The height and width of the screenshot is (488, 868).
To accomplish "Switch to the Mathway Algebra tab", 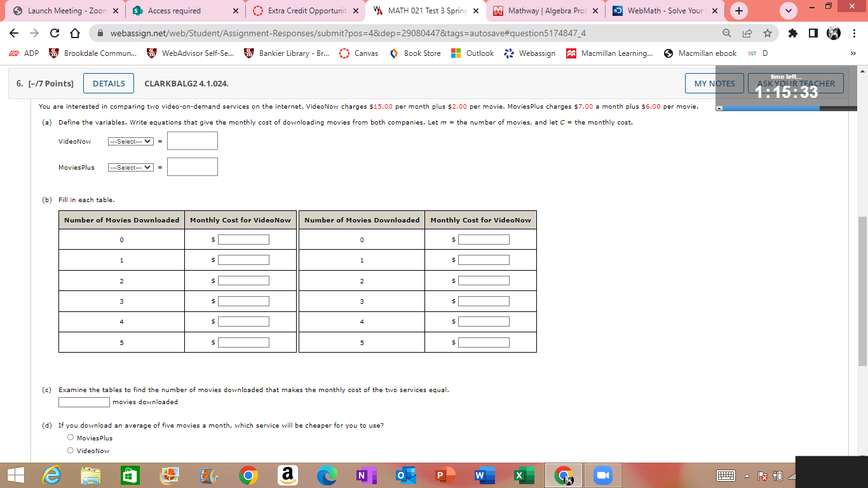I will click(545, 11).
